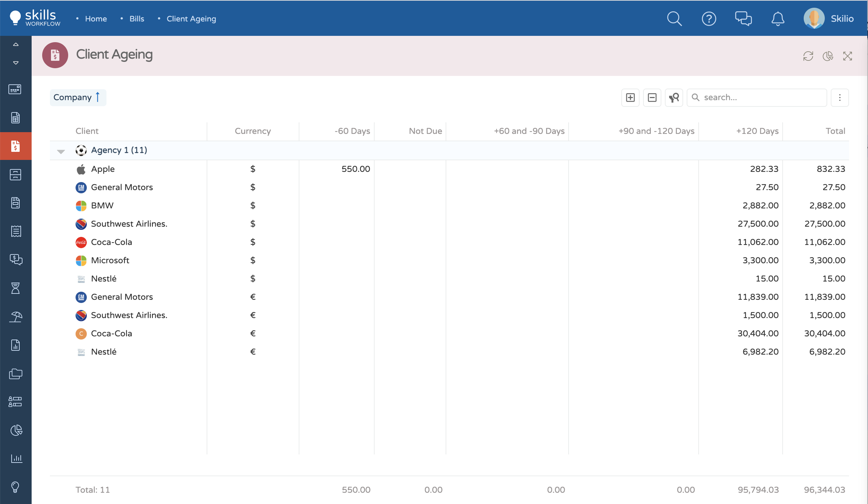Screen dimensions: 868x504
Task: Click the hourglass icon in sidebar
Action: tap(15, 288)
